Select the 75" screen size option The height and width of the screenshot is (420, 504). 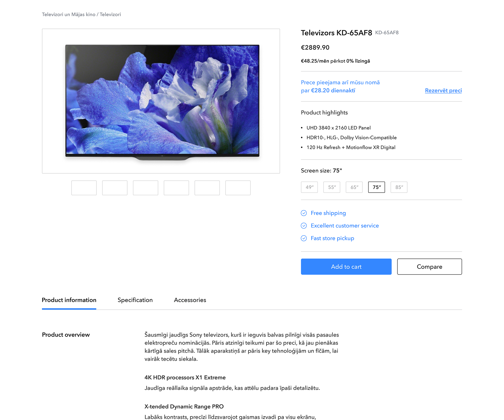pyautogui.click(x=376, y=187)
